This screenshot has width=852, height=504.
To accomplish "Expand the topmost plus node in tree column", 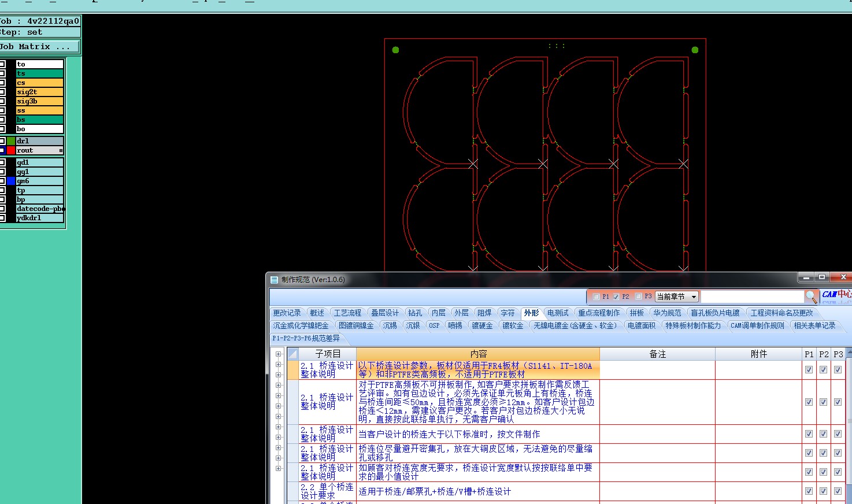I will click(278, 354).
